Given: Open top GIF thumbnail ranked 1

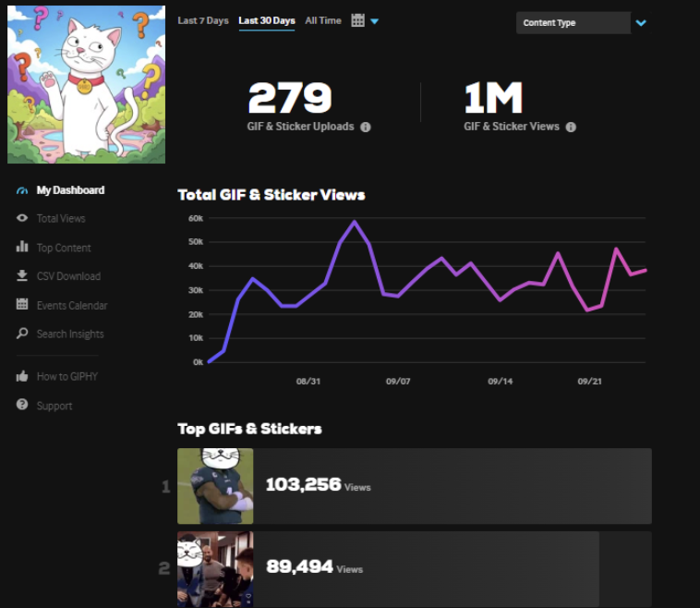Looking at the screenshot, I should click(215, 486).
